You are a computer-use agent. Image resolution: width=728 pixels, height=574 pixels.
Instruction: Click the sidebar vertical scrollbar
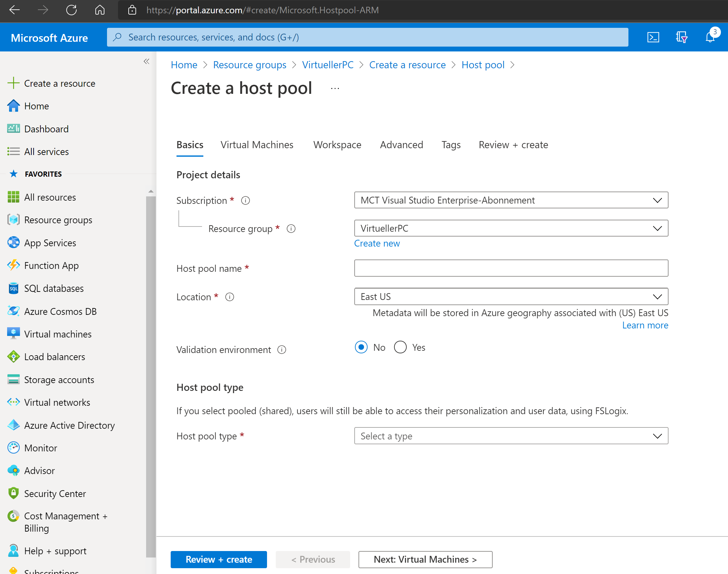tap(151, 370)
